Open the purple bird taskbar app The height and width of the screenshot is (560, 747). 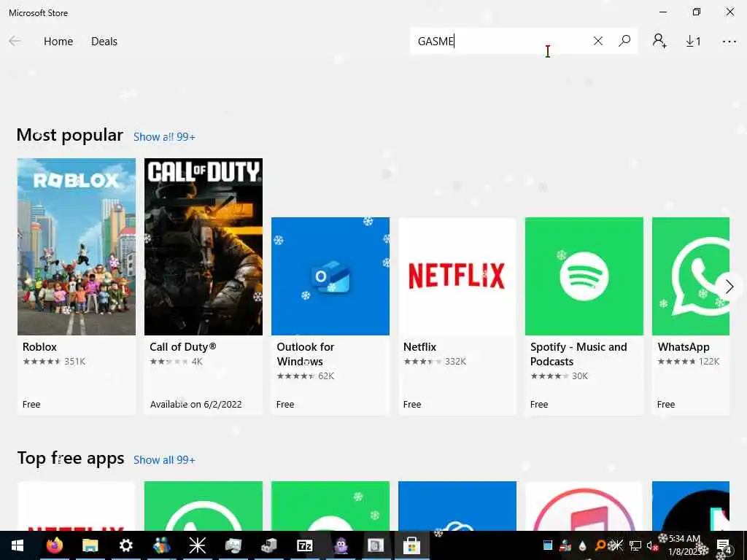(340, 545)
